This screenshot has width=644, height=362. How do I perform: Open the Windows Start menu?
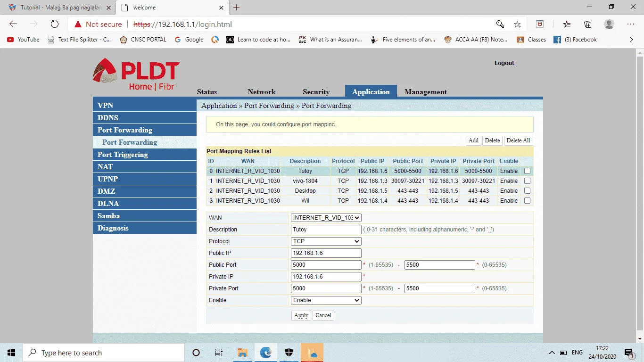11,353
